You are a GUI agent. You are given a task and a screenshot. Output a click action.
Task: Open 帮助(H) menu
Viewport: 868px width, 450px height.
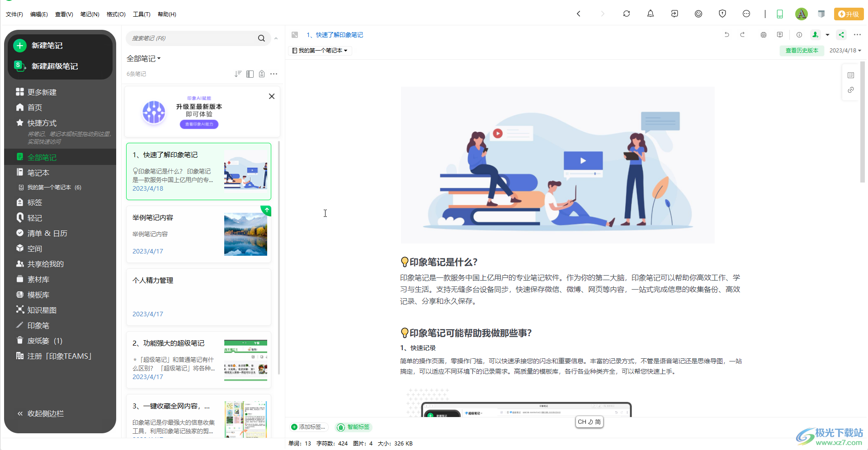coord(167,14)
